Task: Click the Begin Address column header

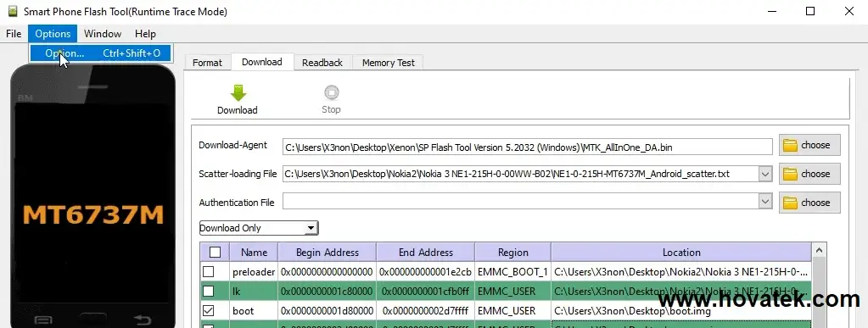Action: 328,253
